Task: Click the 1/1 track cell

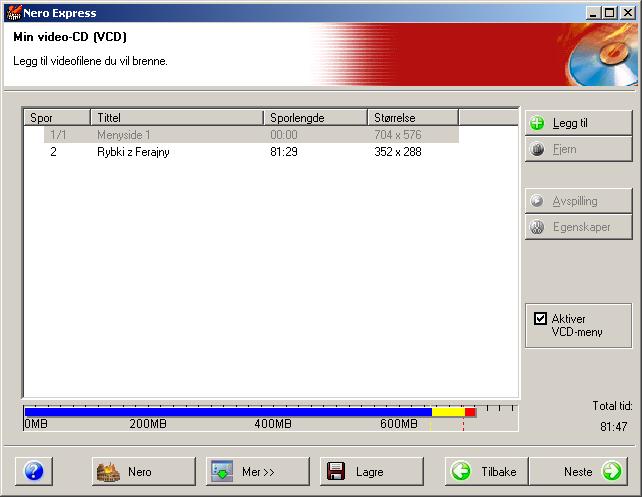Action: tap(58, 135)
